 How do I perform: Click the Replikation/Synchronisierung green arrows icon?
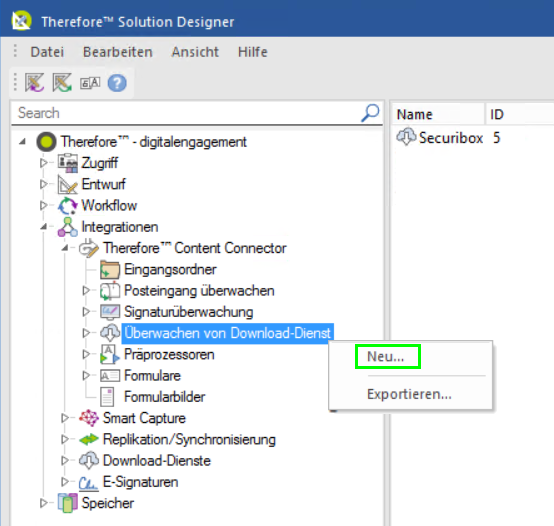click(x=89, y=439)
